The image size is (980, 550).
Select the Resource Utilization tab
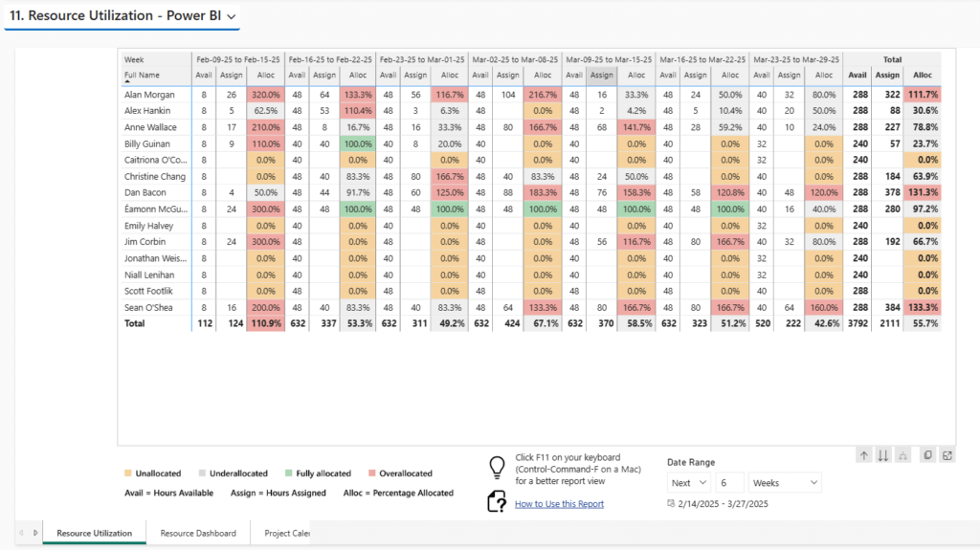95,533
